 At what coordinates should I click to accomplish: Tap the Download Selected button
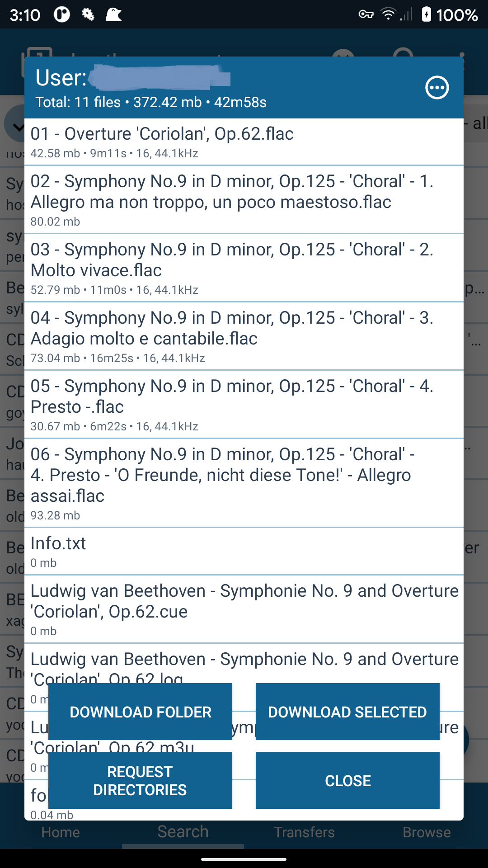[347, 712]
